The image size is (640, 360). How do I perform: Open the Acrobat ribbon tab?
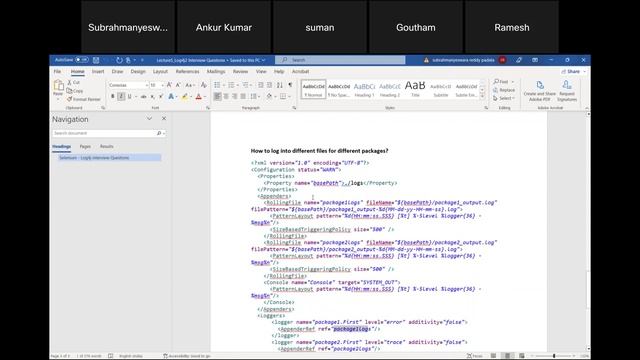300,71
